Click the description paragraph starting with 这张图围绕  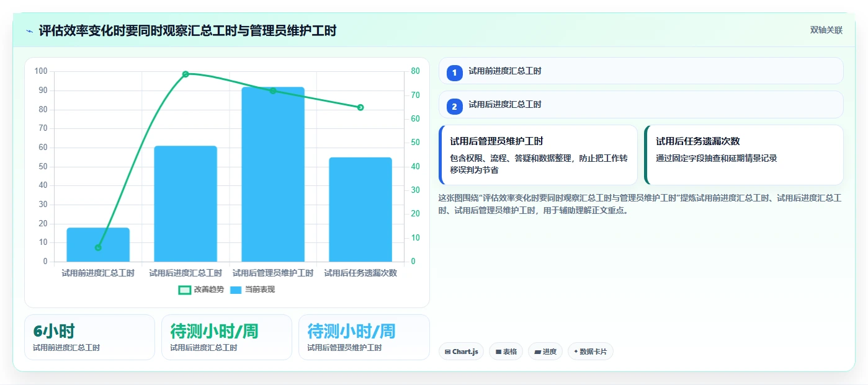[x=640, y=204]
